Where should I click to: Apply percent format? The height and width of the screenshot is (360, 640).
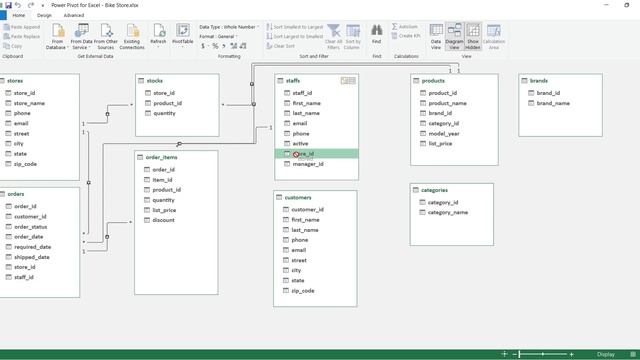215,46
